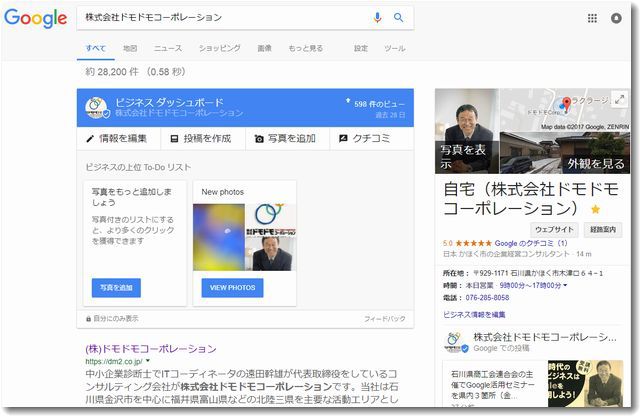This screenshot has height=416, width=640.
Task: Click the map thumbnail in knowledge panel
Action: pyautogui.click(x=565, y=110)
